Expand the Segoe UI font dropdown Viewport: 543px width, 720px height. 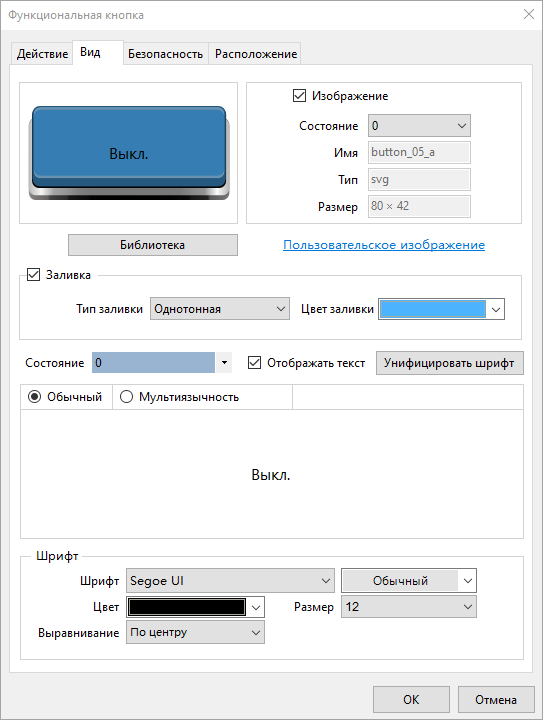click(x=230, y=580)
